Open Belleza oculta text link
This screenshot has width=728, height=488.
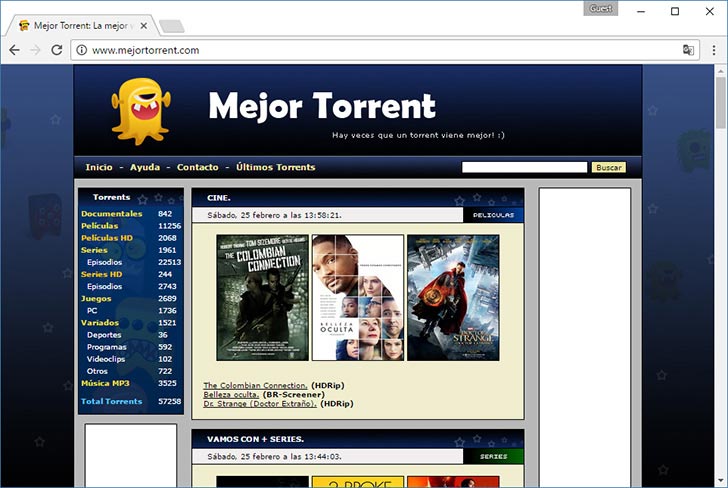[x=231, y=395]
